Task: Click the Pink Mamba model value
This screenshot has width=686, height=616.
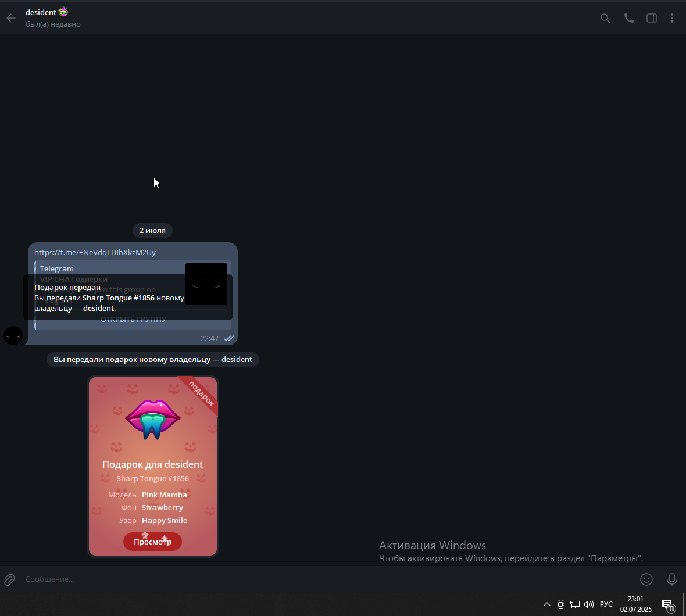Action: coord(164,495)
